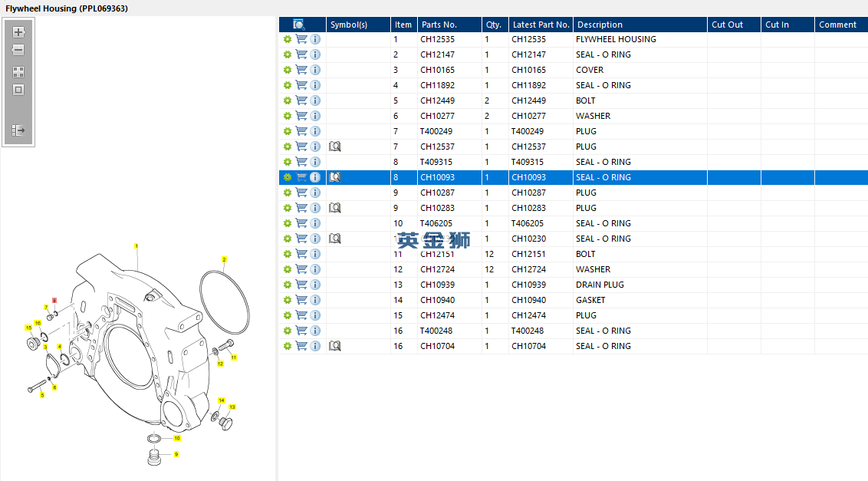This screenshot has width=868, height=481.
Task: Select callout 11 bolt on diagram
Action: [x=234, y=357]
